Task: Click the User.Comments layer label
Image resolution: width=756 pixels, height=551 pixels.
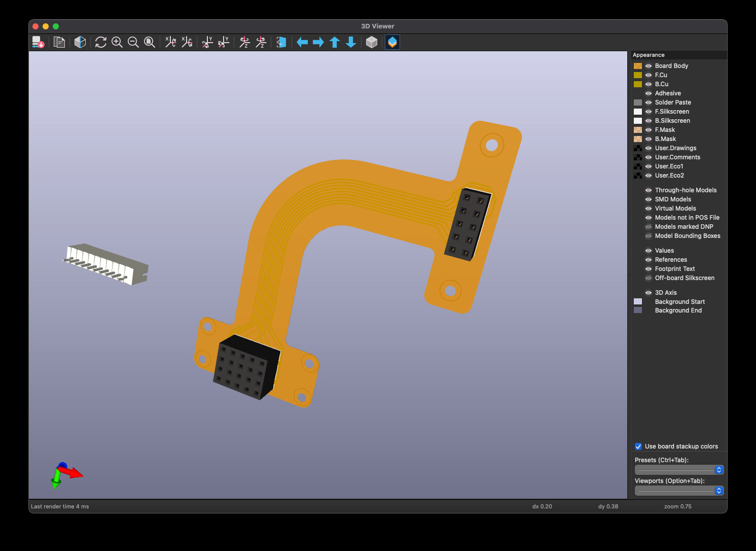Action: point(677,157)
